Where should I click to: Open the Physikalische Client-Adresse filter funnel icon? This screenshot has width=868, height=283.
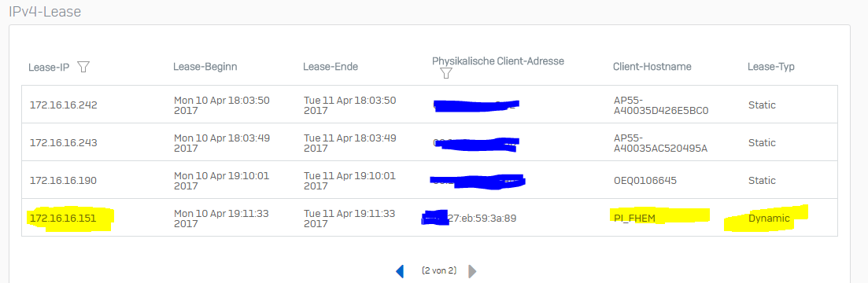(x=445, y=74)
